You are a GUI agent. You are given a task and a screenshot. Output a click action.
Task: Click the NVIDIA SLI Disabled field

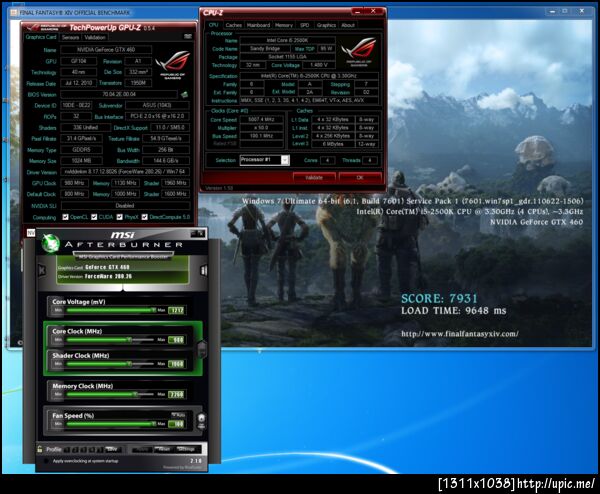[125, 205]
